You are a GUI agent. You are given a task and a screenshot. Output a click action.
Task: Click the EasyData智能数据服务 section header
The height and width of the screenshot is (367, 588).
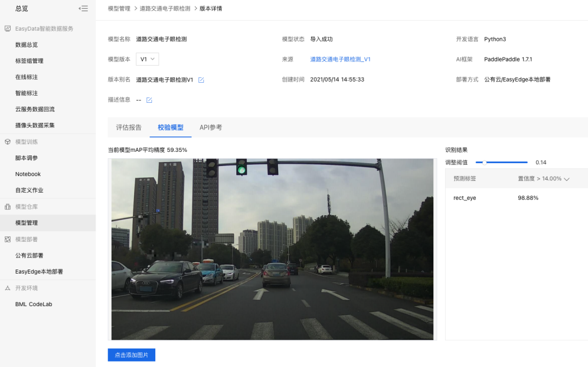click(44, 28)
